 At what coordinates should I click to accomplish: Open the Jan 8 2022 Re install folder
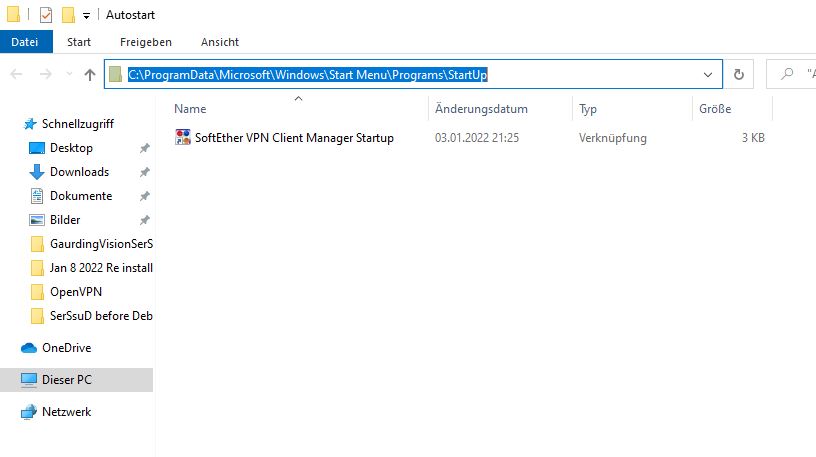(101, 268)
